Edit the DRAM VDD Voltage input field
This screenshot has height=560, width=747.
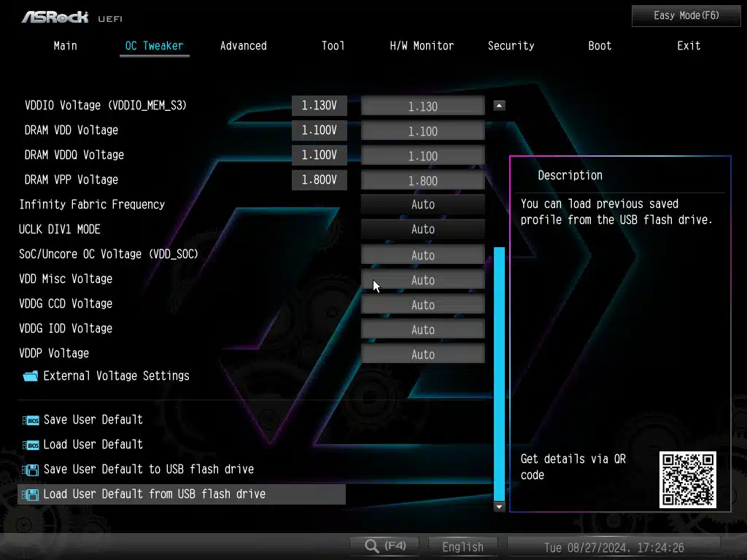(422, 131)
